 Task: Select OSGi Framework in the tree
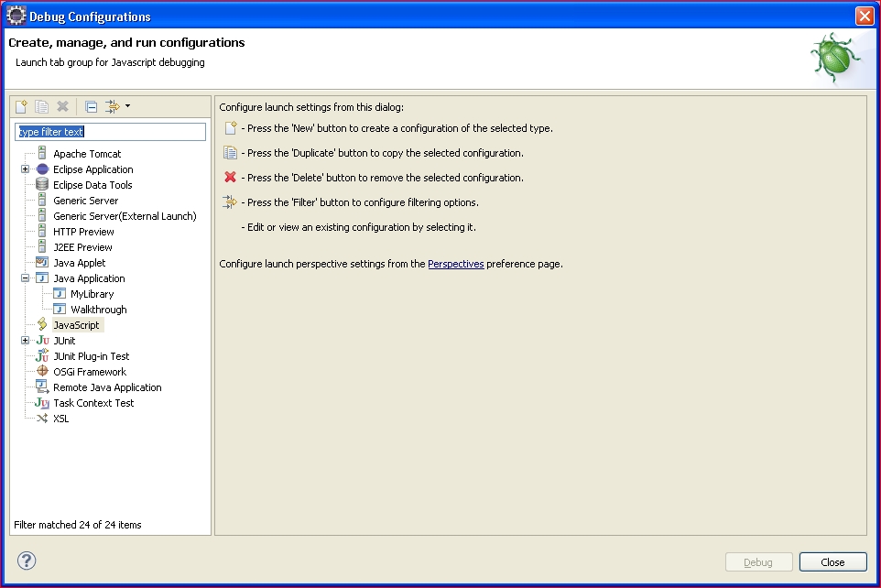pos(90,372)
